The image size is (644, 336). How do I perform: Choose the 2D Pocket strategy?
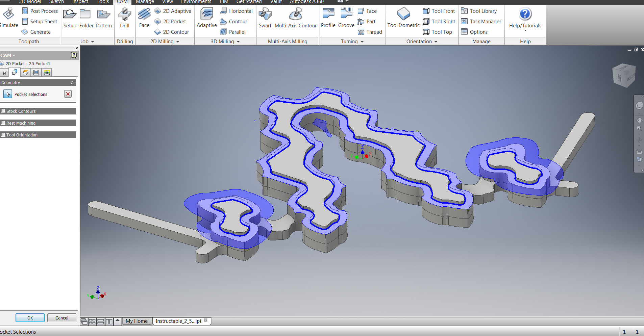point(170,21)
